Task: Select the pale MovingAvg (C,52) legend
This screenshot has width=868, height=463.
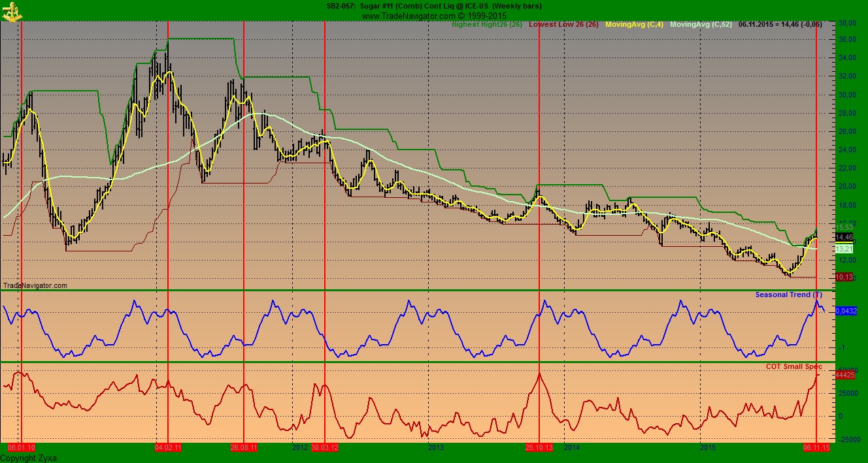Action: click(x=701, y=24)
